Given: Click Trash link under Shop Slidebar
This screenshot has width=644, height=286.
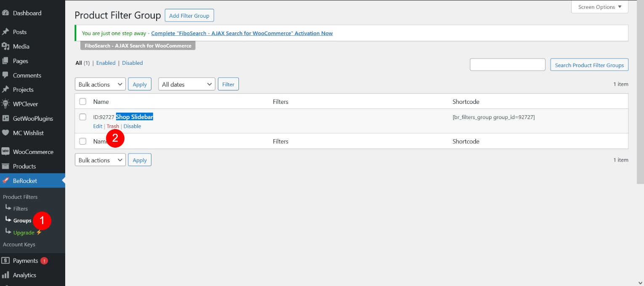Looking at the screenshot, I should pos(113,126).
